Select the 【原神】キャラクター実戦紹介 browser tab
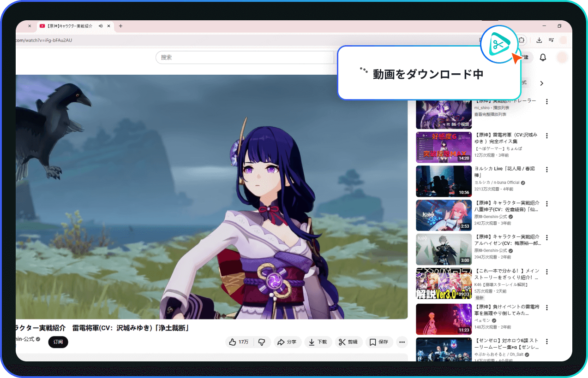The width and height of the screenshot is (588, 378). [x=75, y=26]
